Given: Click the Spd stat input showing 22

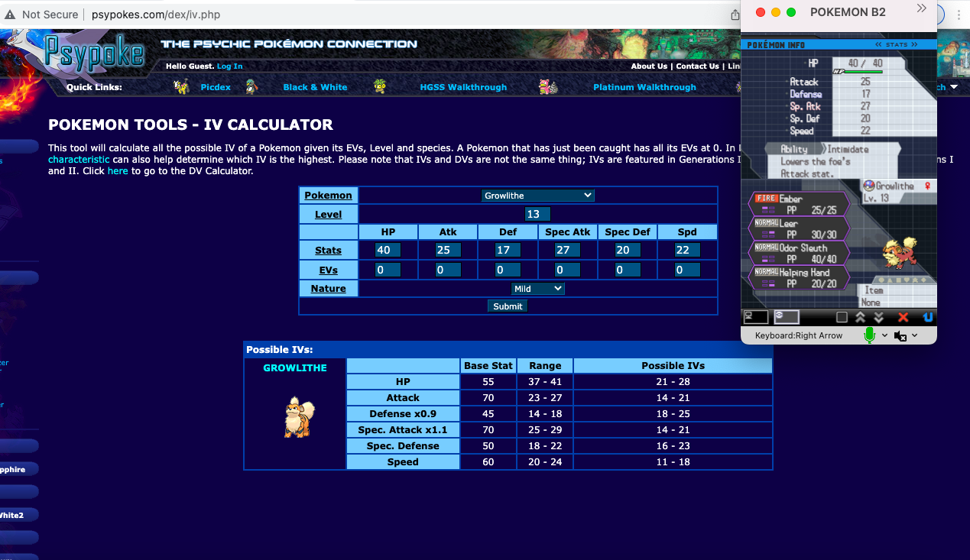Looking at the screenshot, I should coord(687,251).
